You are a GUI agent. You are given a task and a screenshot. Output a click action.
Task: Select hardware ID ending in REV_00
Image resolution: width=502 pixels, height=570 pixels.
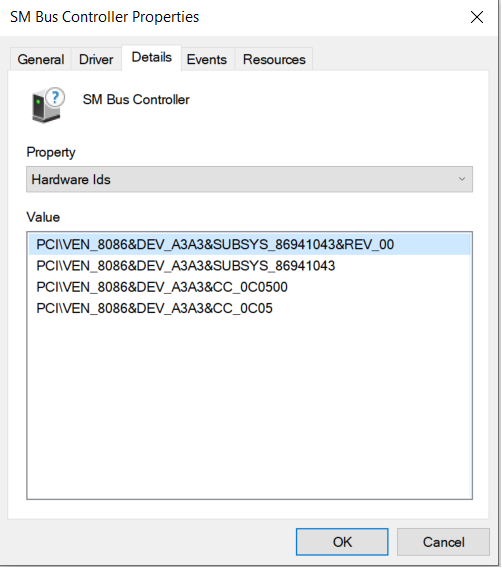click(x=250, y=244)
